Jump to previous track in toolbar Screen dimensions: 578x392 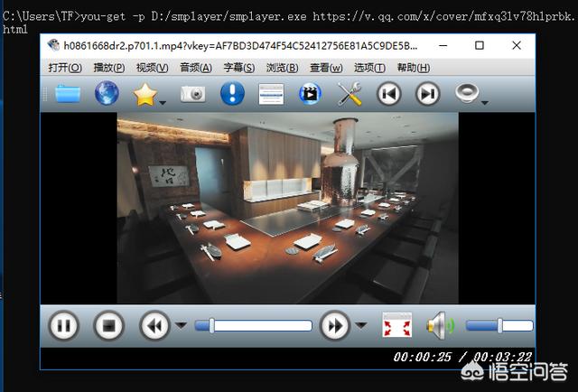pos(389,94)
